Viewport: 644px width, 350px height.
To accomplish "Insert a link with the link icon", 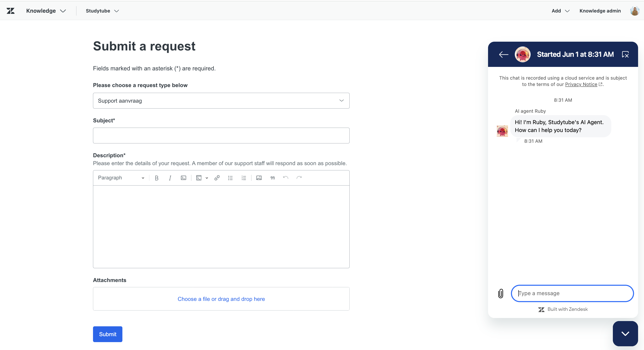I will 217,178.
